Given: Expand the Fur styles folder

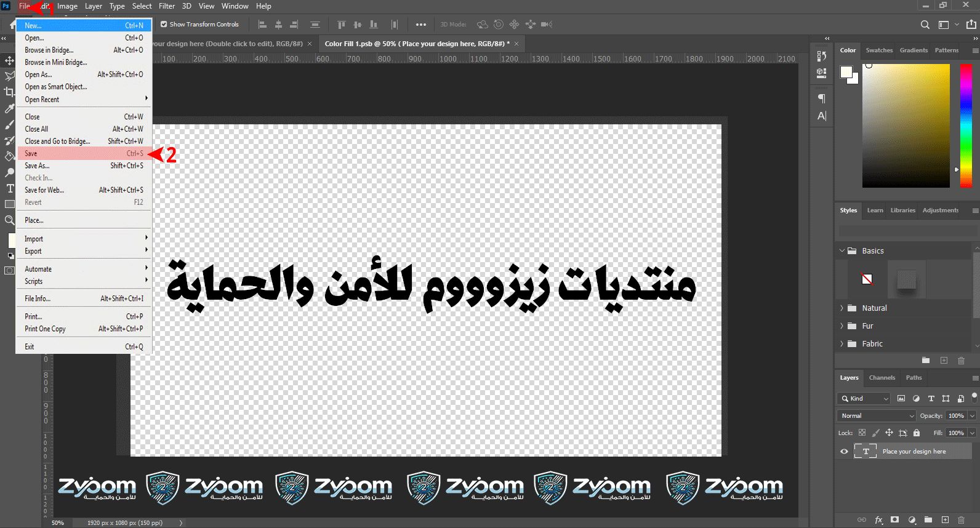Looking at the screenshot, I should pos(841,326).
